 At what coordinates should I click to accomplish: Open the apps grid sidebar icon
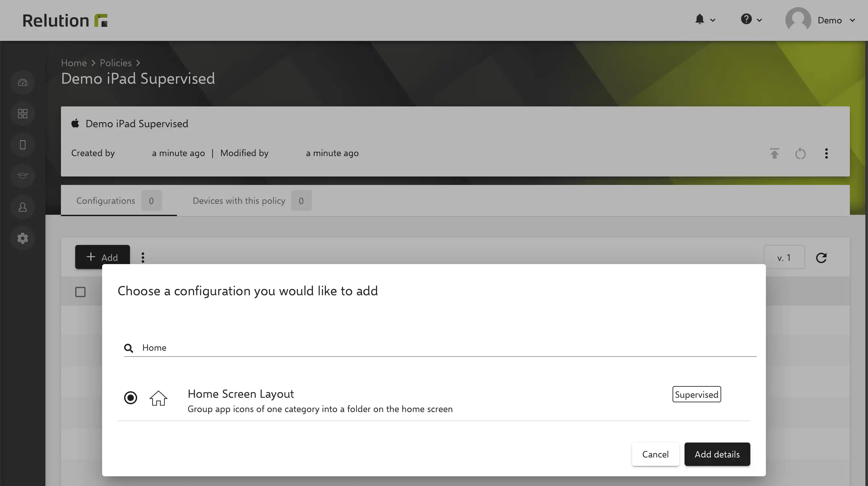click(23, 114)
